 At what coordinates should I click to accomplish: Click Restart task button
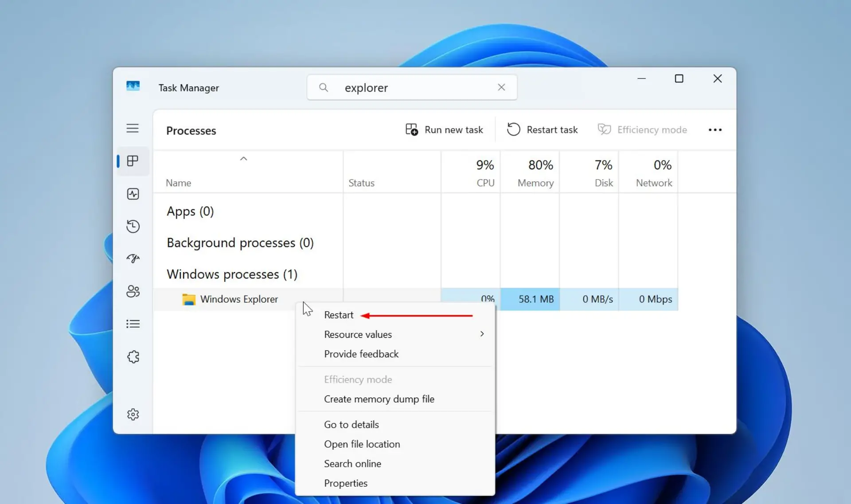543,130
